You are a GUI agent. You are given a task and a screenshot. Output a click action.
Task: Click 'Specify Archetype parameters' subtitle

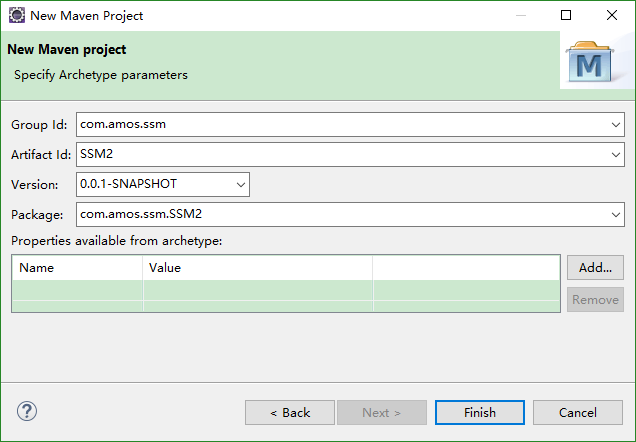(101, 75)
